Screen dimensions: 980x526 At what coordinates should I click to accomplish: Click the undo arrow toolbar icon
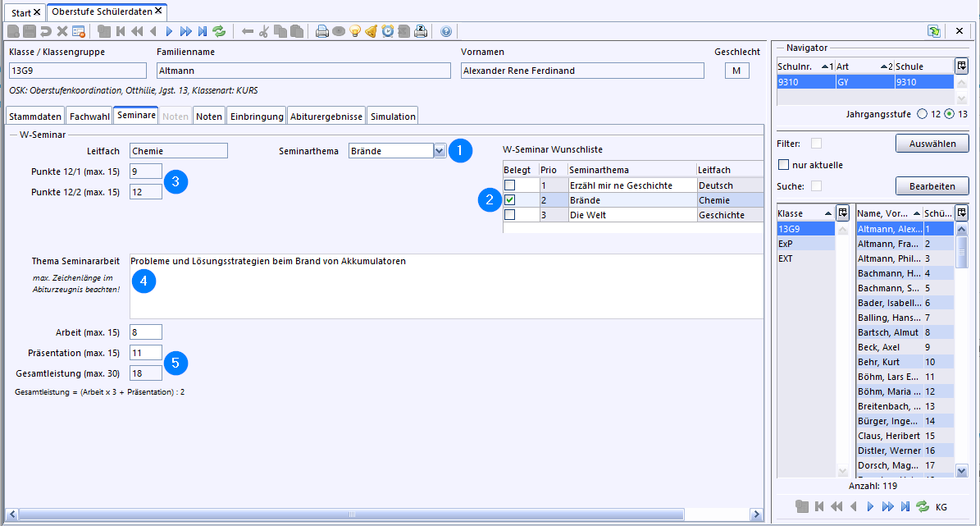click(x=46, y=31)
